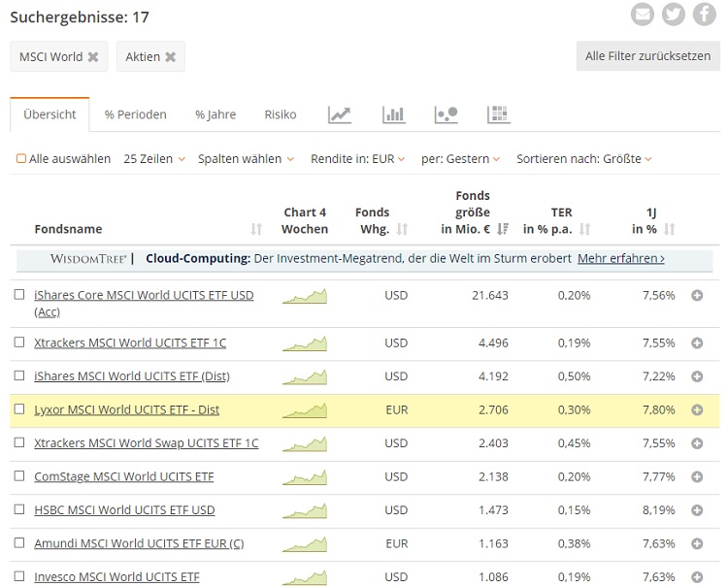Click plus icon for Lyxor MSCI World
The width and height of the screenshot is (728, 587).
(x=697, y=409)
